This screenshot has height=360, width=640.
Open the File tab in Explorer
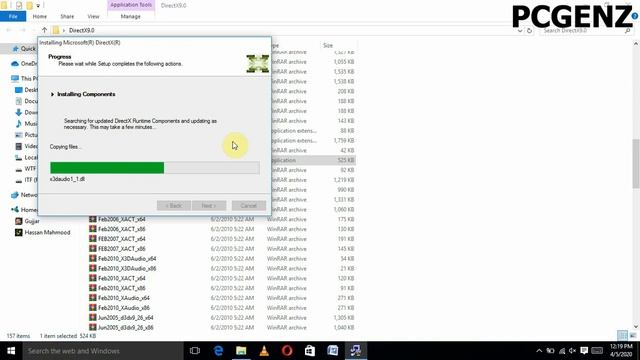13,16
